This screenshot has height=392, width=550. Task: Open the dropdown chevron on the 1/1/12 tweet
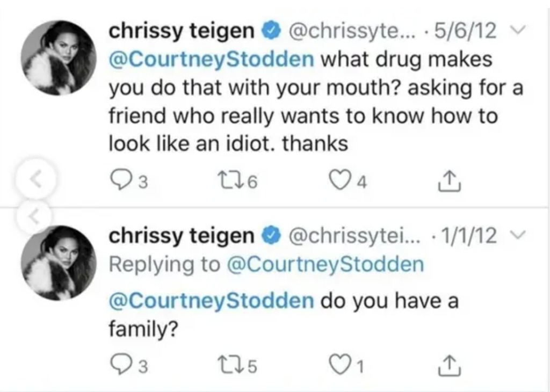pos(518,235)
